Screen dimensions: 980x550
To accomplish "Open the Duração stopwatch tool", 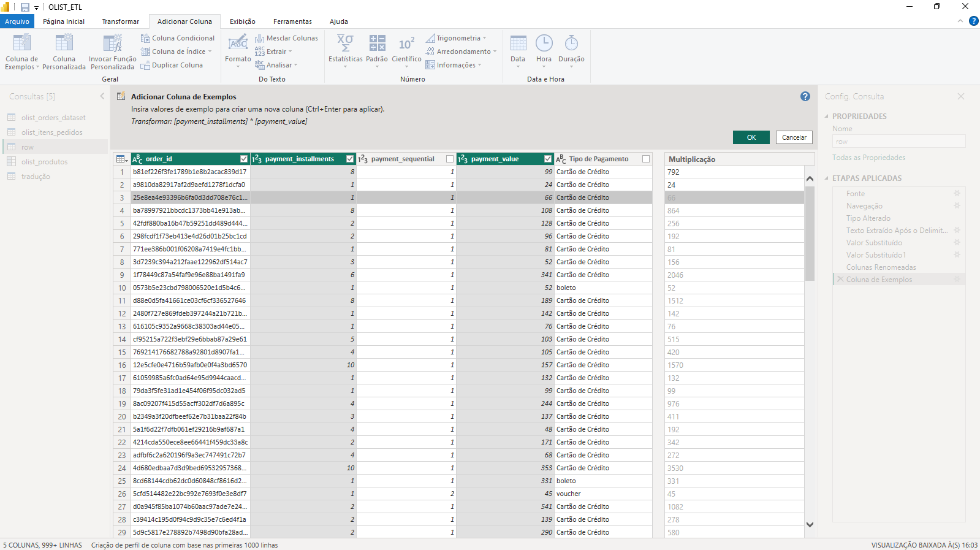I will [x=571, y=52].
